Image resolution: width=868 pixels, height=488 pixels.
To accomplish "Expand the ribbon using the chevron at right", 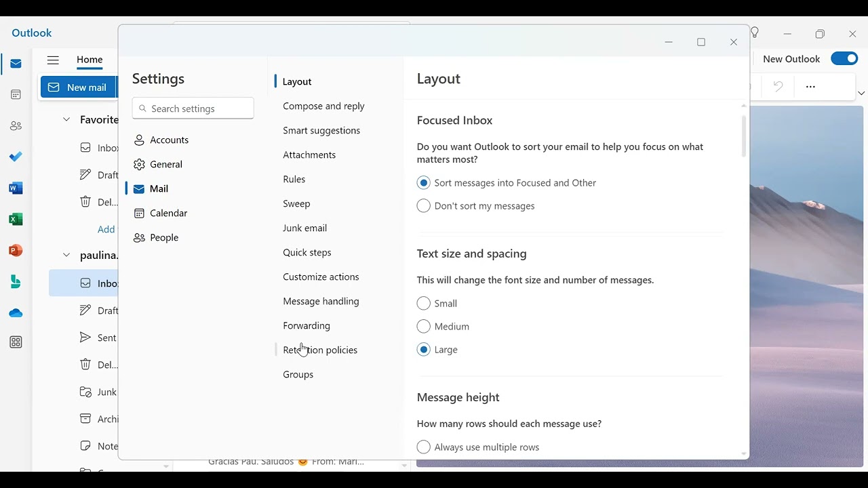I will (x=861, y=93).
